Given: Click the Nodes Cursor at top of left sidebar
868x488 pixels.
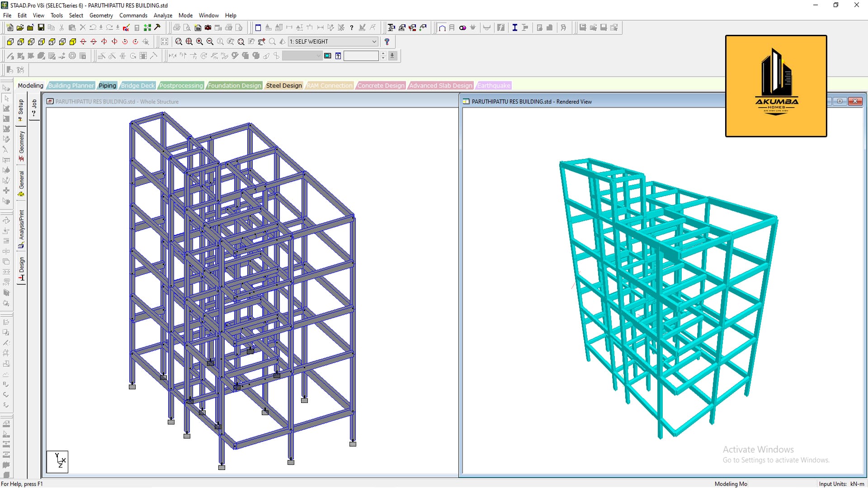Looking at the screenshot, I should (6, 88).
